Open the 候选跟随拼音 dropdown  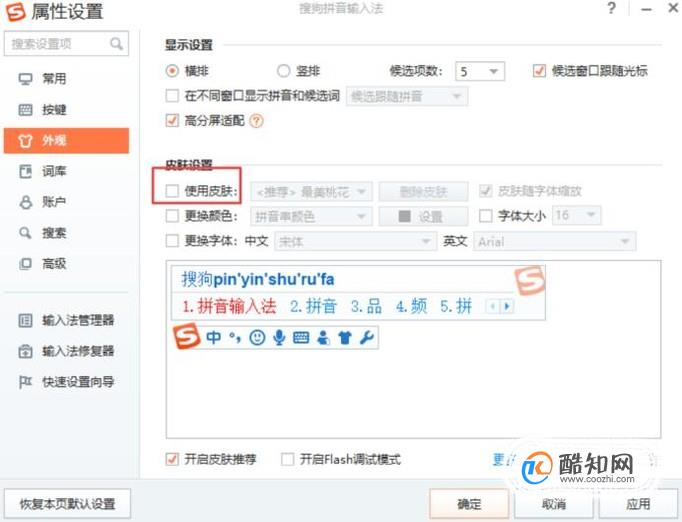(x=407, y=97)
